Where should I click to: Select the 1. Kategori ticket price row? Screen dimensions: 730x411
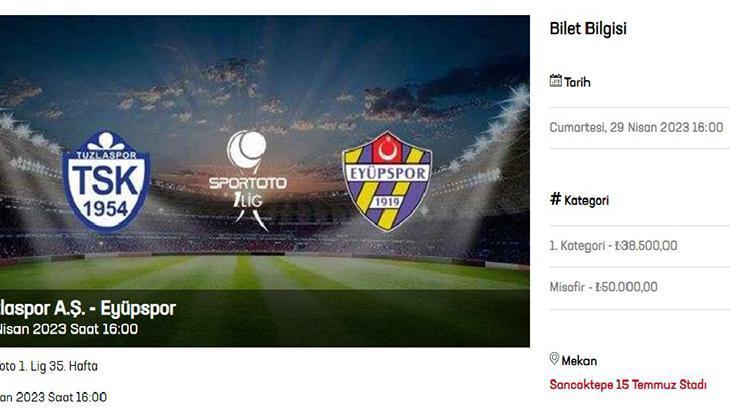pos(640,246)
